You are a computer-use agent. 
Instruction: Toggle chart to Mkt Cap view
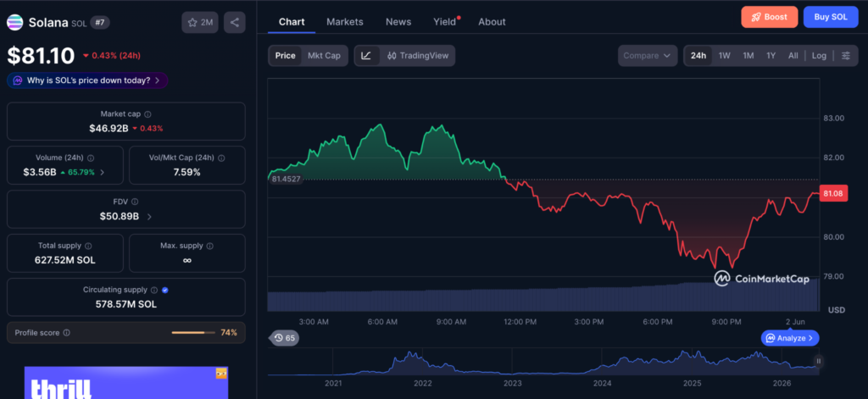(x=324, y=55)
